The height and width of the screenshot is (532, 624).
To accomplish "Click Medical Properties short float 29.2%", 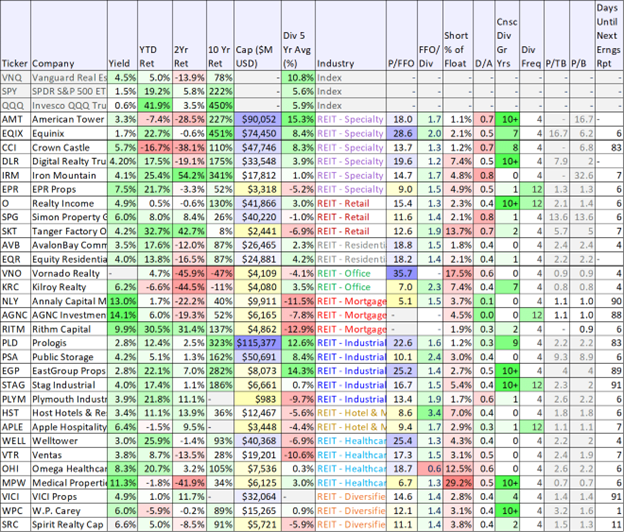I will 458,483.
